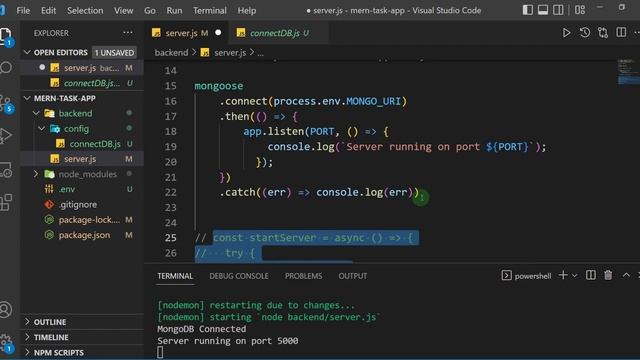
Task: Open the Help menu
Action: pos(247,10)
